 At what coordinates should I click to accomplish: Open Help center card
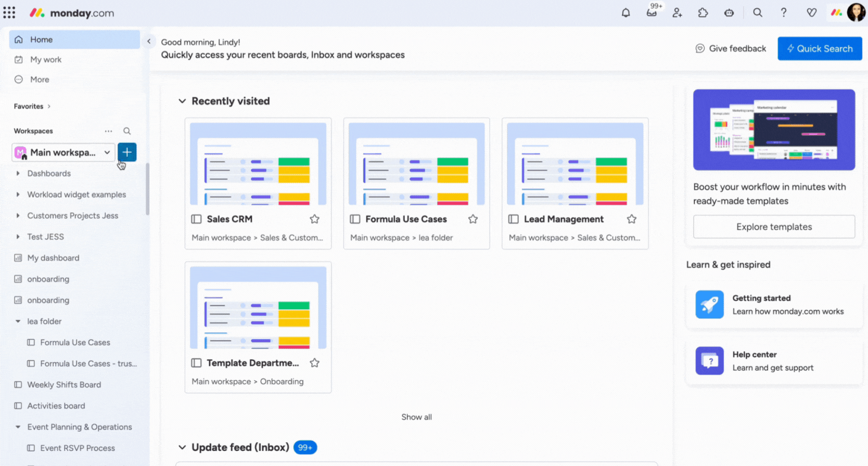click(x=774, y=361)
